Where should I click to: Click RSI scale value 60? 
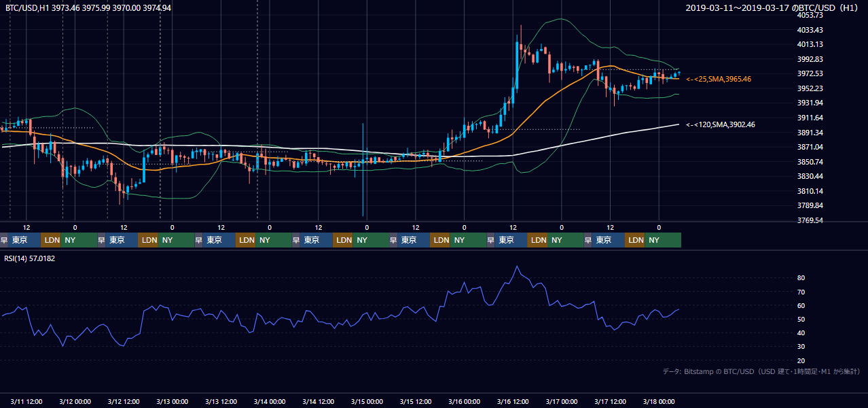click(x=801, y=305)
